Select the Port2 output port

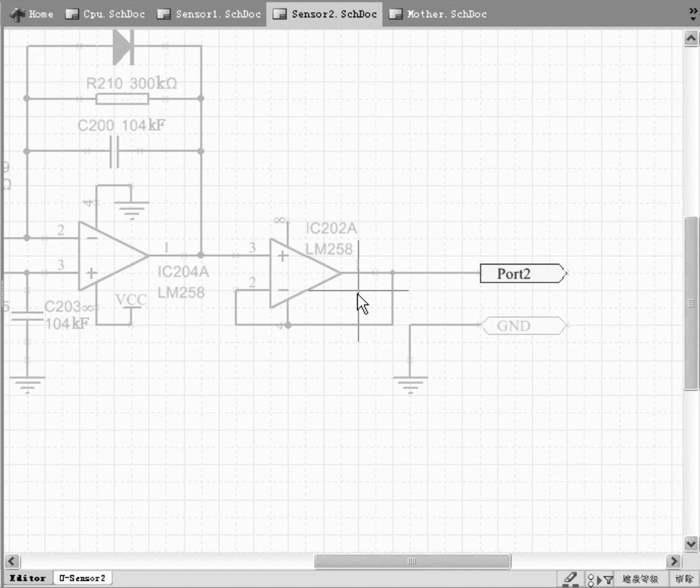(522, 273)
